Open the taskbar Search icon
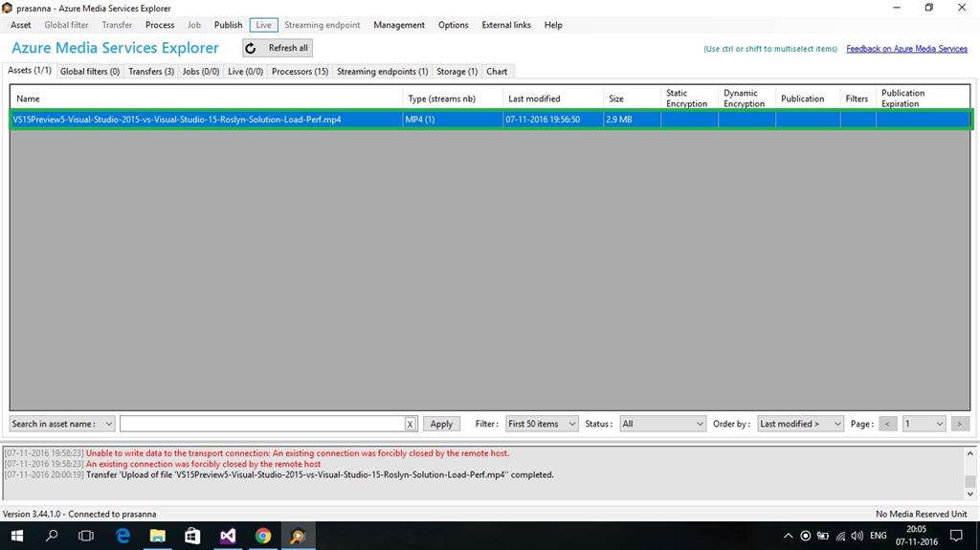The width and height of the screenshot is (980, 550). tap(52, 536)
